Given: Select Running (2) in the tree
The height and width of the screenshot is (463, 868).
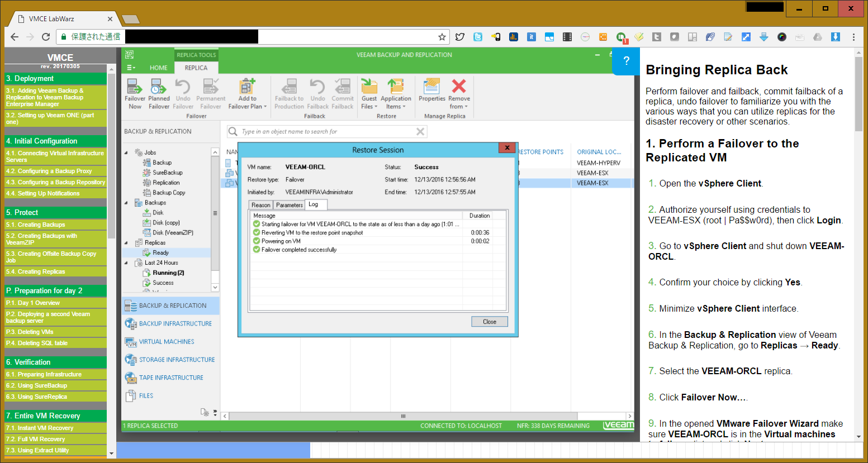Looking at the screenshot, I should click(163, 273).
